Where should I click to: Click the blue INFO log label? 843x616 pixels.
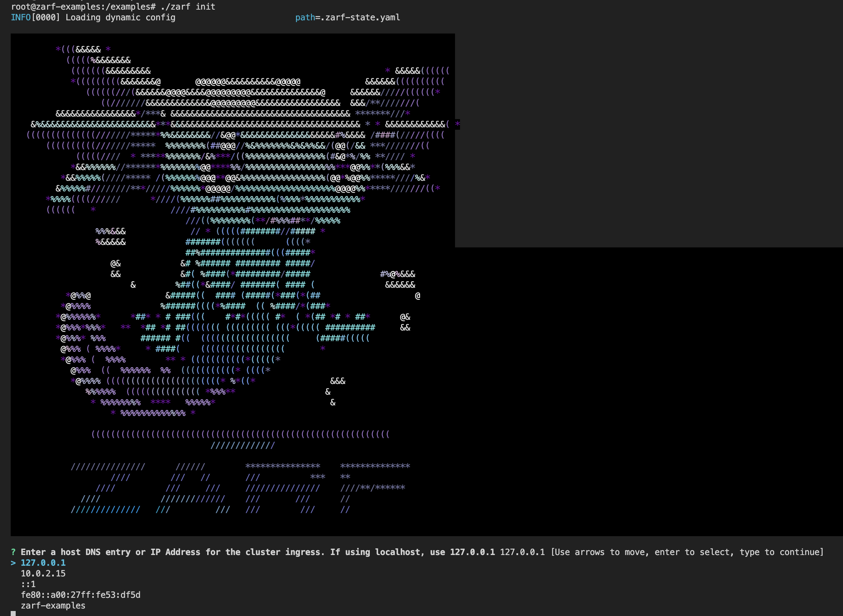point(21,17)
